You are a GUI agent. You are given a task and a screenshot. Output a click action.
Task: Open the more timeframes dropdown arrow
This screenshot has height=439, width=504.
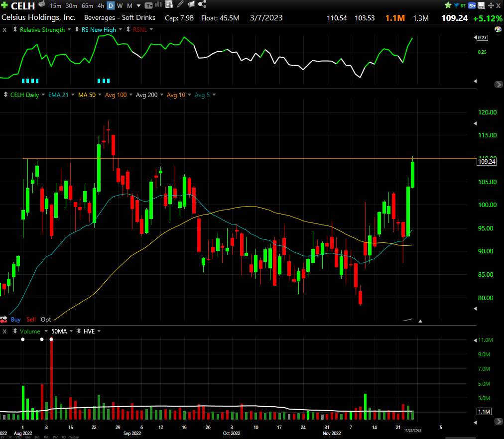138,6
